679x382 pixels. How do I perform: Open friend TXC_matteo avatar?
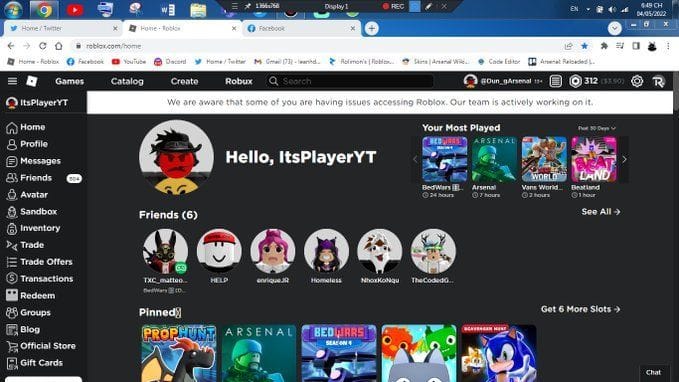point(165,252)
